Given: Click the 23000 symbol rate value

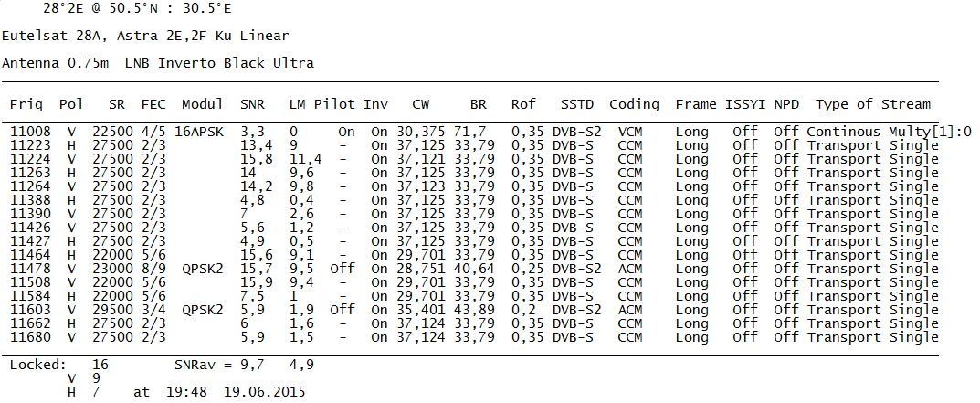Looking at the screenshot, I should click(x=112, y=269).
